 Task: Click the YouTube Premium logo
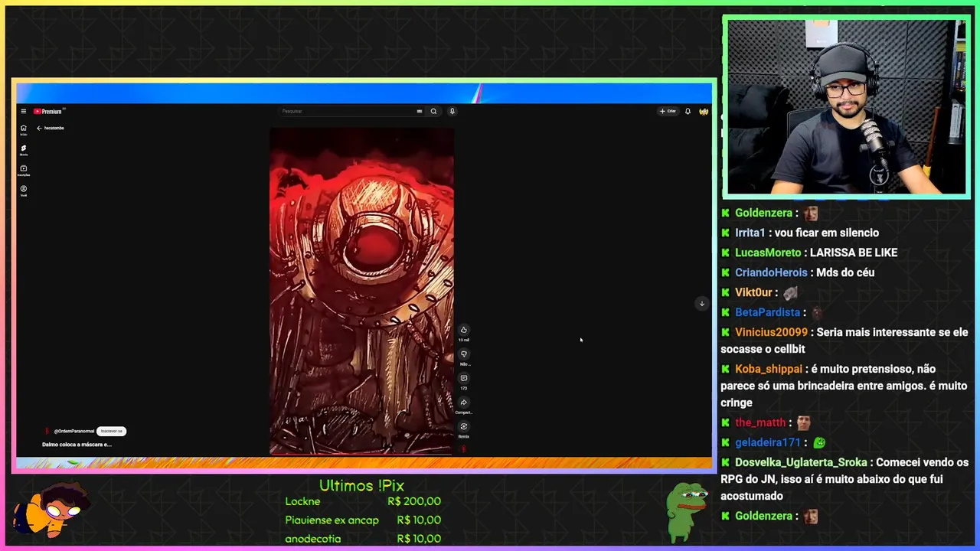(x=47, y=111)
